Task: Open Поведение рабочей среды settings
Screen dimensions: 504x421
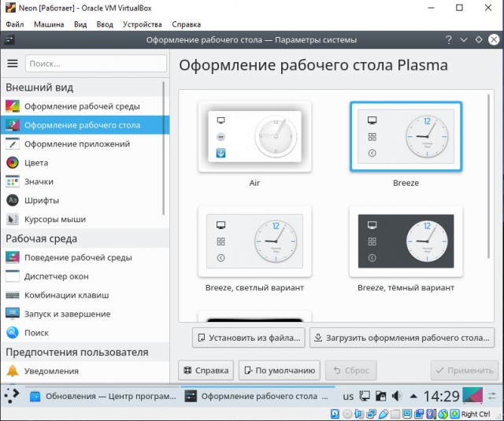Action: (85, 257)
